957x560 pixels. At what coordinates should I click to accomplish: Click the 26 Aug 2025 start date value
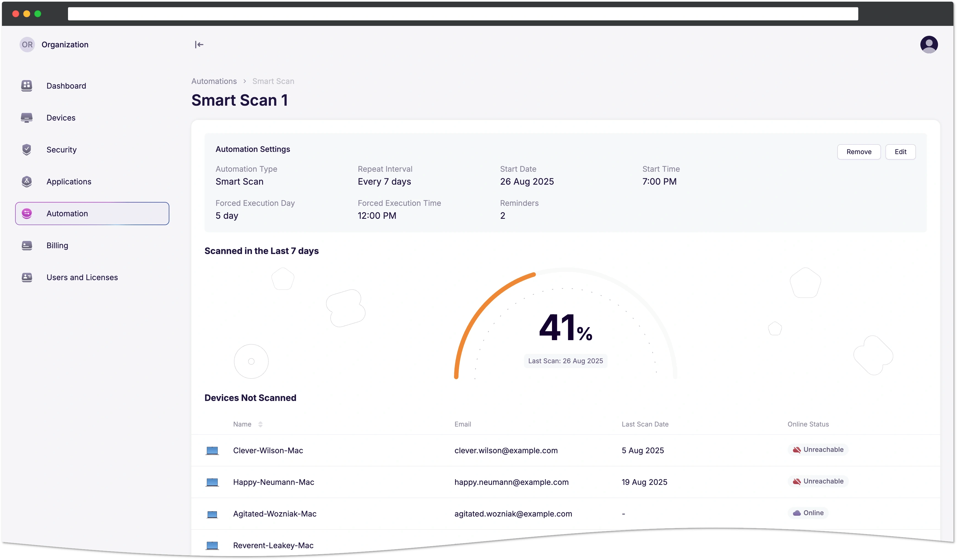527,181
